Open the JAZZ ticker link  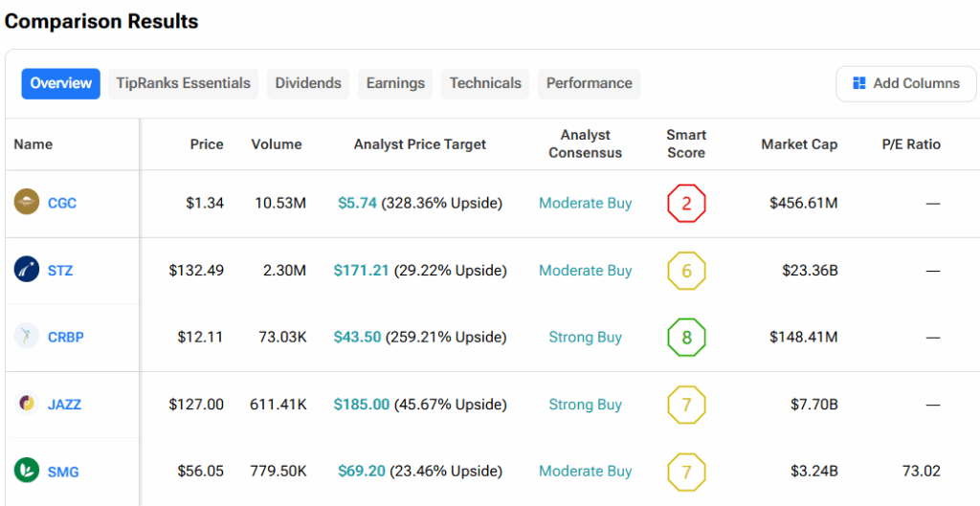point(64,405)
